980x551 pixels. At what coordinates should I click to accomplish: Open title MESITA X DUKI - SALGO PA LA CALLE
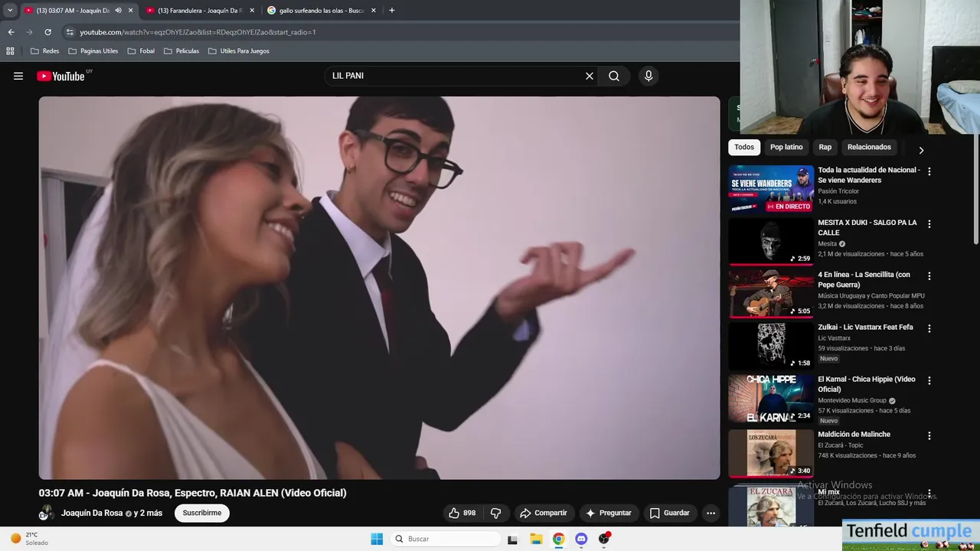click(x=867, y=227)
